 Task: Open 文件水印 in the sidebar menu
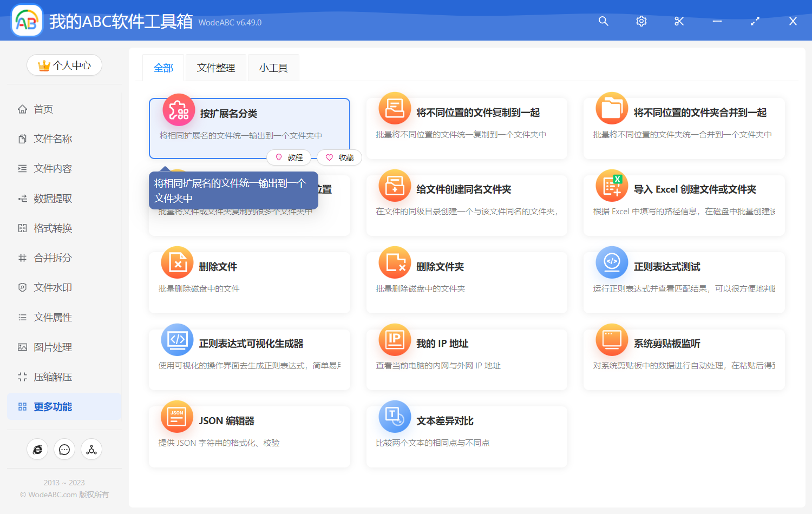tap(53, 288)
